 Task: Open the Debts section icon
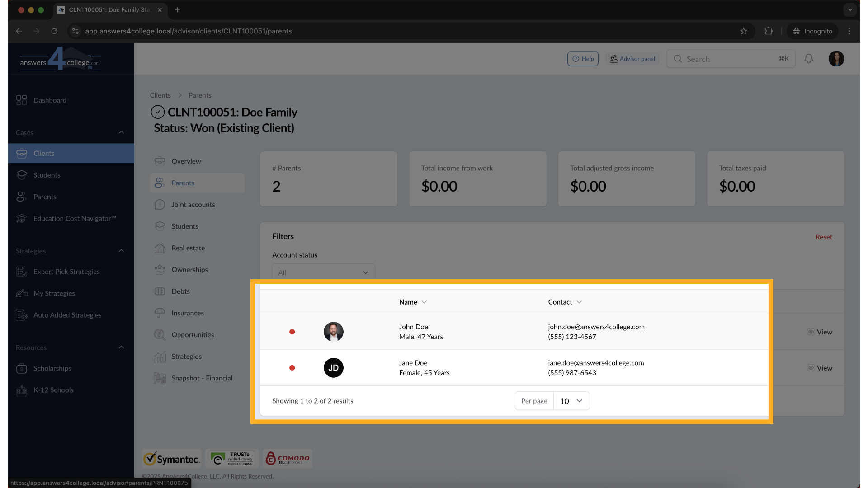tap(160, 291)
